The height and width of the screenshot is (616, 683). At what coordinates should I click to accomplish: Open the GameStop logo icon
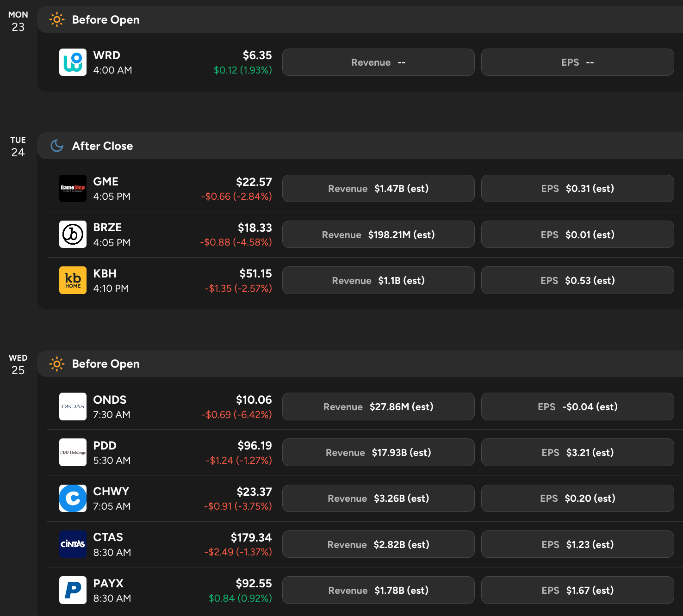73,188
